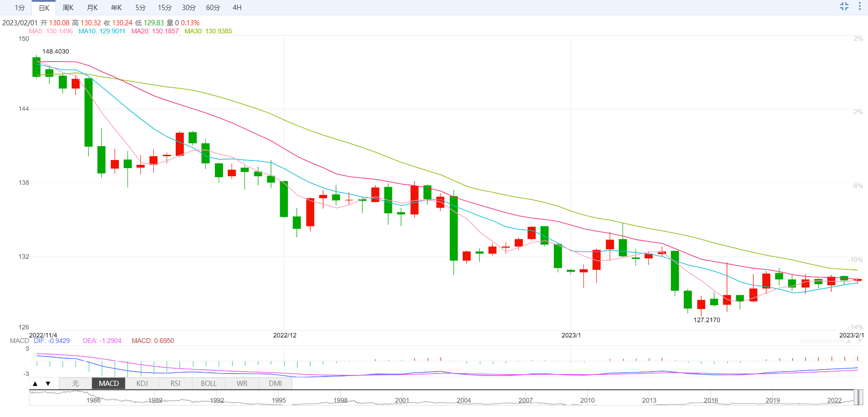This screenshot has height=417, width=868.
Task: Choose the 无 (no indicator) option
Action: [x=75, y=383]
